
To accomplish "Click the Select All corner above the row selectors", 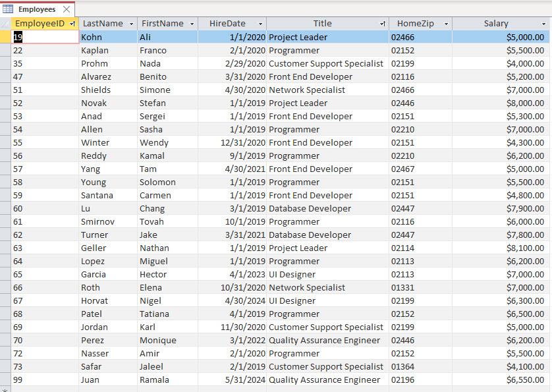I will tap(5, 23).
